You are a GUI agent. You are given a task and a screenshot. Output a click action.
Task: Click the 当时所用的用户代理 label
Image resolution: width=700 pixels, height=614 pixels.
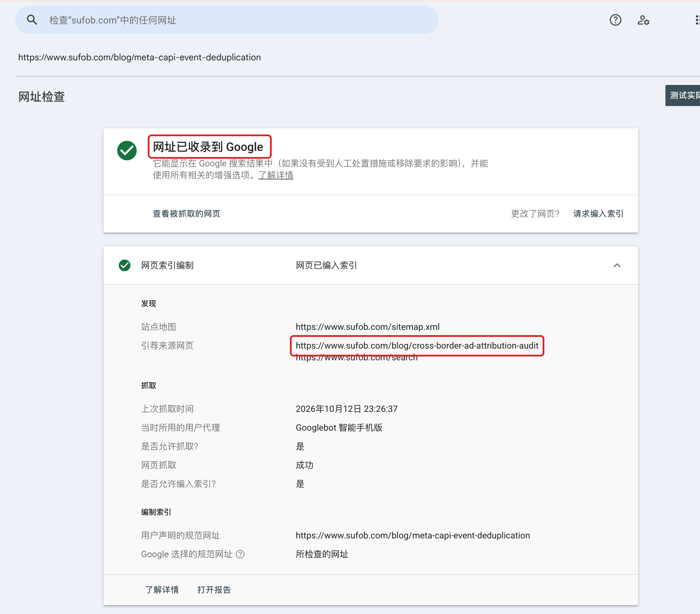click(x=181, y=427)
